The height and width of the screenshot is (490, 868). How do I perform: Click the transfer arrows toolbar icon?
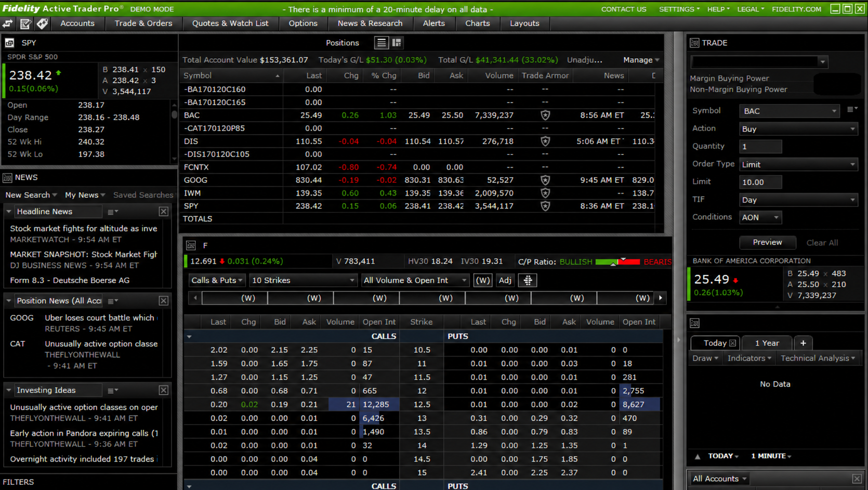point(8,23)
